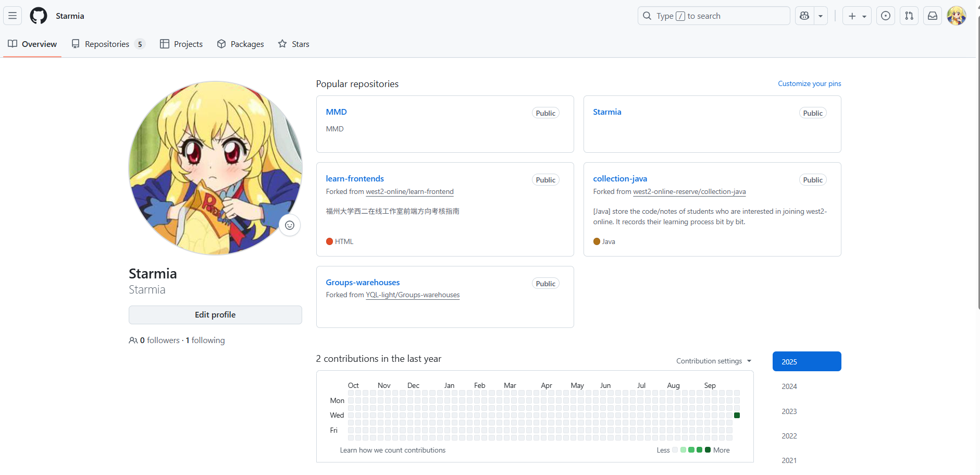Click the repository count badge '5'
980x475 pixels.
pyautogui.click(x=140, y=44)
